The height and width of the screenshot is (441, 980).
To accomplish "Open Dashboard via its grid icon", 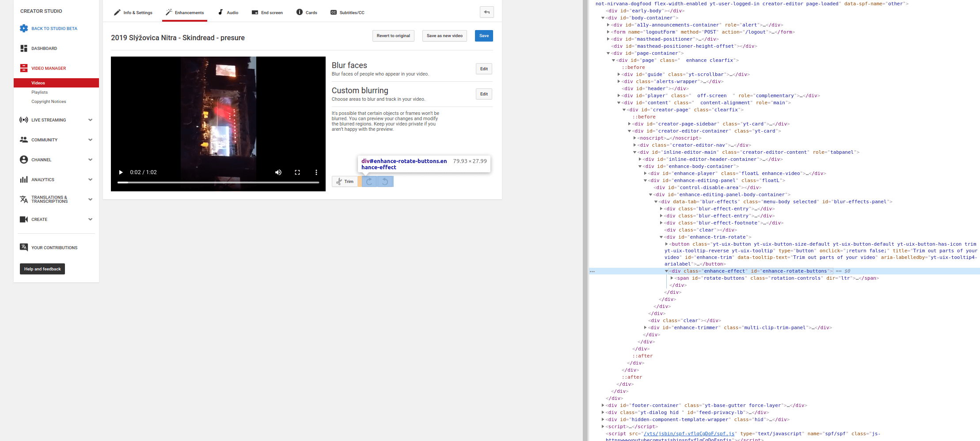I will (x=24, y=48).
